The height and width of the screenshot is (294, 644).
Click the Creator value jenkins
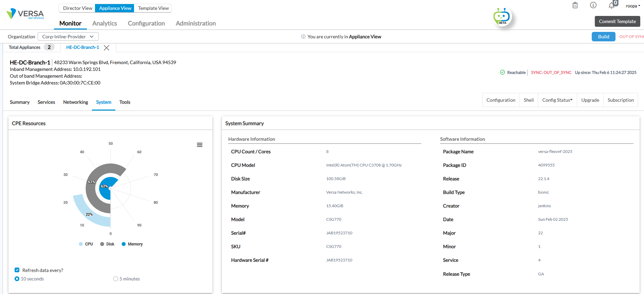click(x=544, y=206)
